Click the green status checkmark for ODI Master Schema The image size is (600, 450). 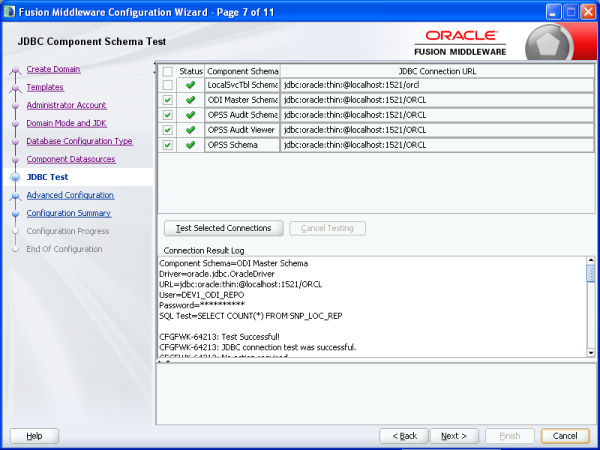tap(190, 100)
